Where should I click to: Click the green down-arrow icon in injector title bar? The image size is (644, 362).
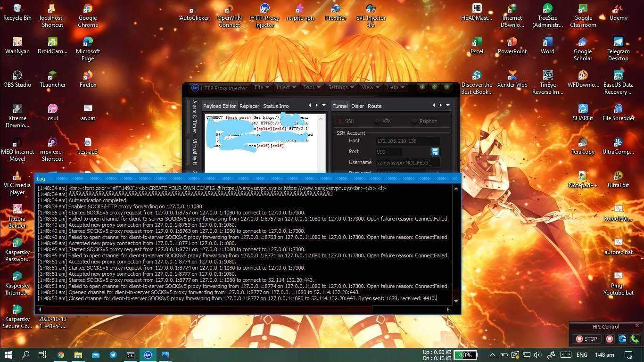[x=422, y=87]
